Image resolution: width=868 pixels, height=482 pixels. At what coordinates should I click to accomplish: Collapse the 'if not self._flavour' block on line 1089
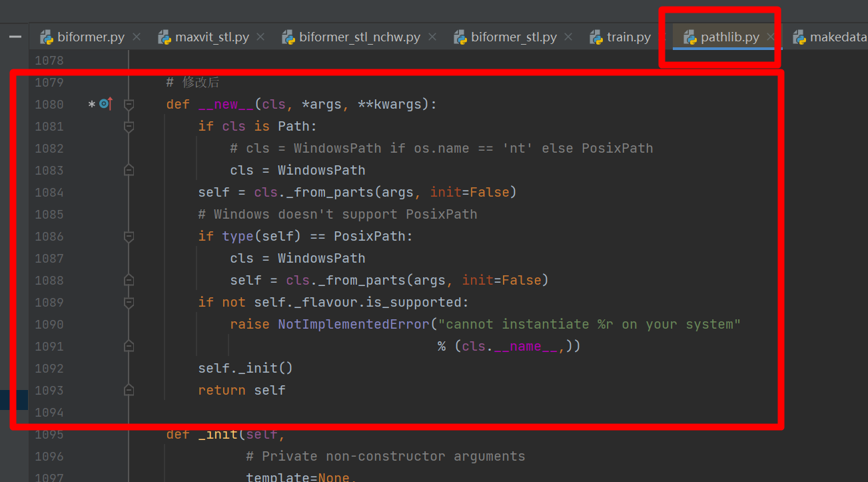(129, 303)
